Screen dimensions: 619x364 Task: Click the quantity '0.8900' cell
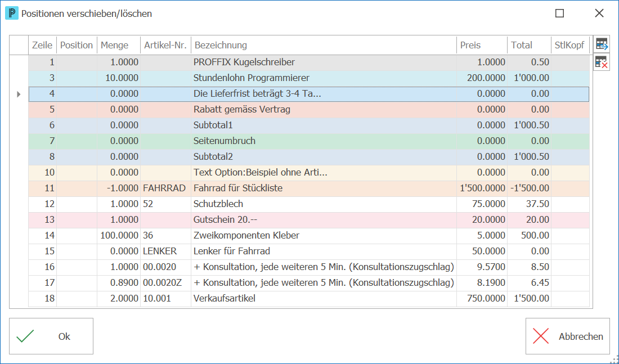(119, 284)
